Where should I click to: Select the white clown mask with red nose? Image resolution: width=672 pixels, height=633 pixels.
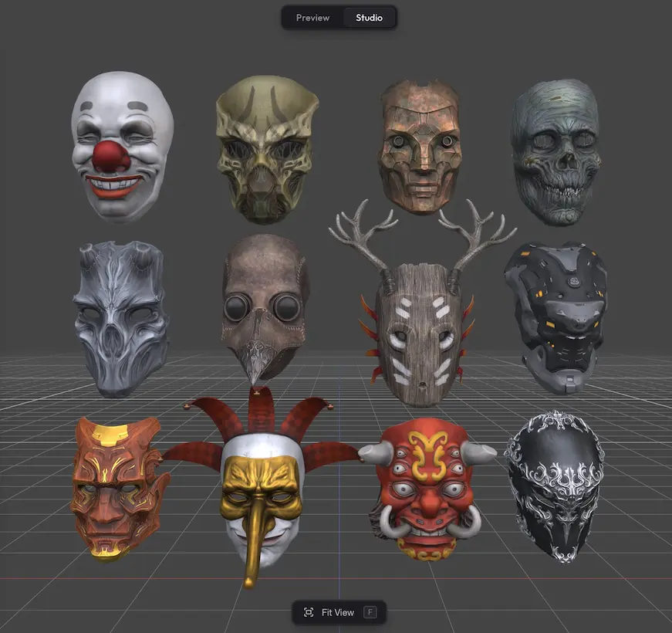click(123, 147)
